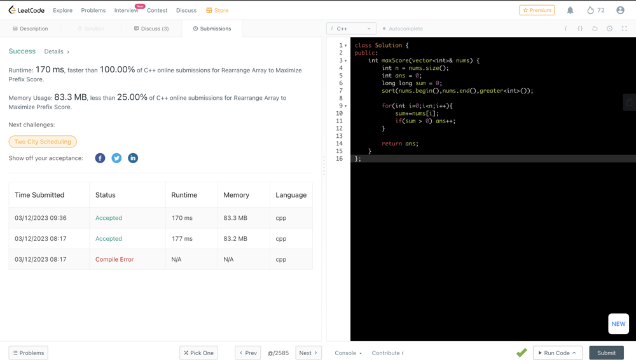Collapse the class fold arrow on line 1
This screenshot has height=364, width=636.
click(x=345, y=45)
